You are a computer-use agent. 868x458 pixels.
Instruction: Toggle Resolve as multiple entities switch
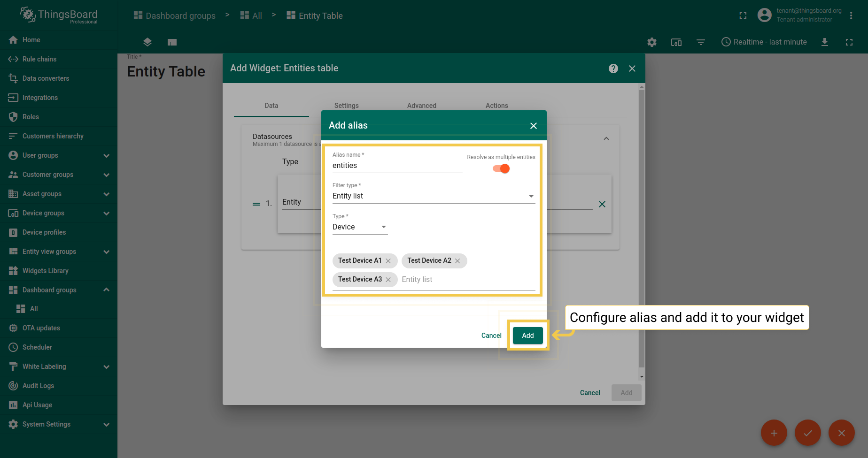pyautogui.click(x=501, y=168)
